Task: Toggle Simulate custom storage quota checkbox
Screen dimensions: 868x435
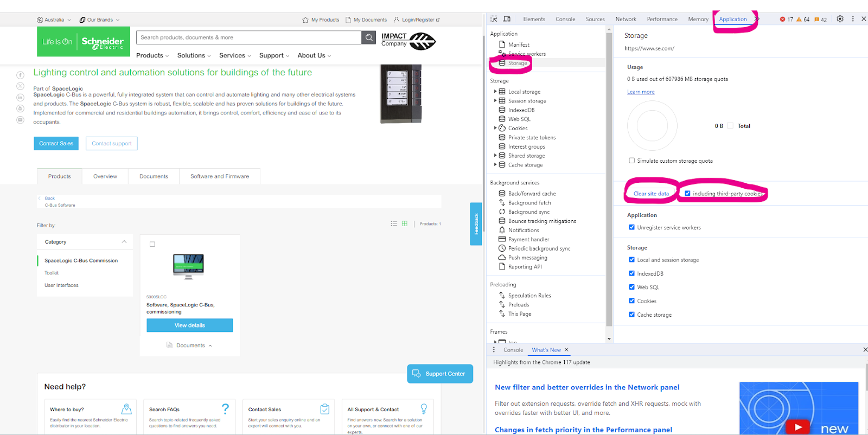Action: click(631, 161)
